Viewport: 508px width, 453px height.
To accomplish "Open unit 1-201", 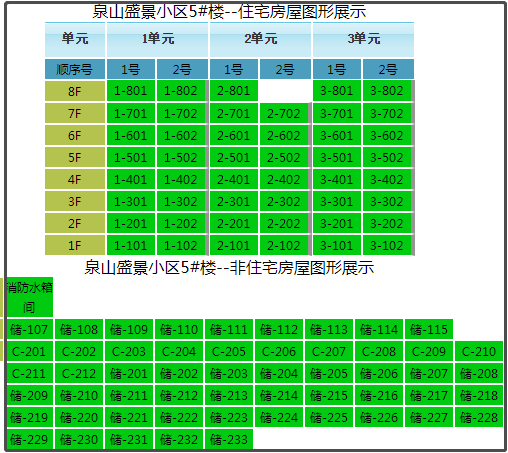I will tap(131, 224).
